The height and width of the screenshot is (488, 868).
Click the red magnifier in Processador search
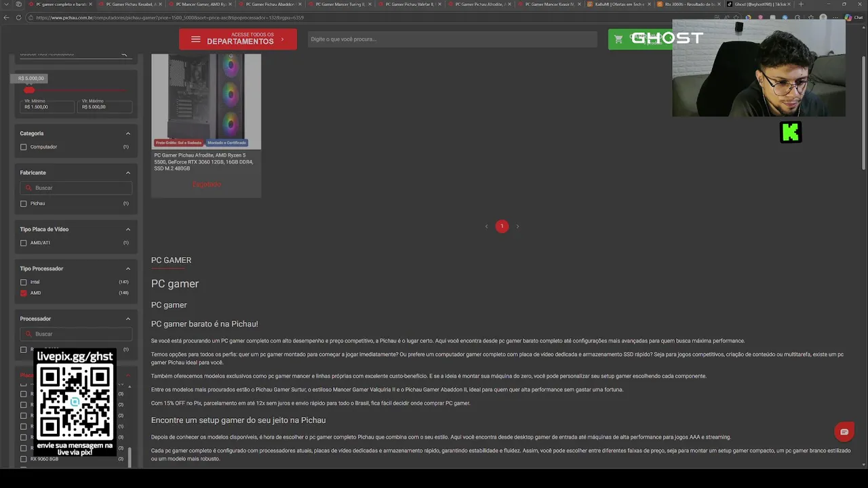point(28,334)
